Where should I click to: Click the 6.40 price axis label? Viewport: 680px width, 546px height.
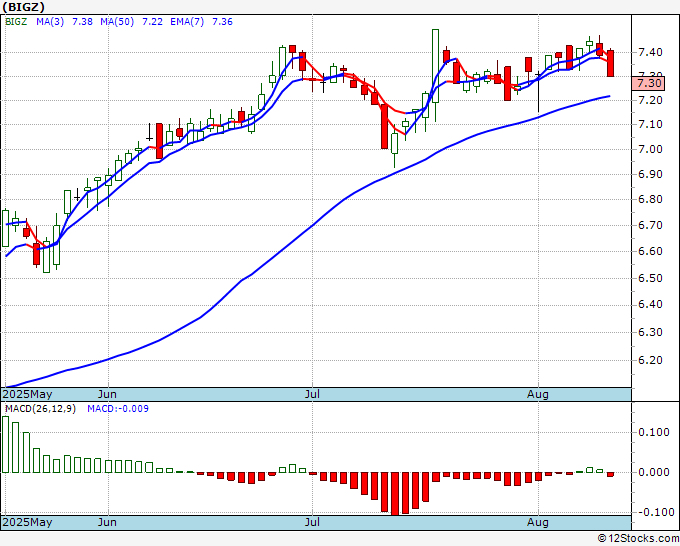(650, 304)
